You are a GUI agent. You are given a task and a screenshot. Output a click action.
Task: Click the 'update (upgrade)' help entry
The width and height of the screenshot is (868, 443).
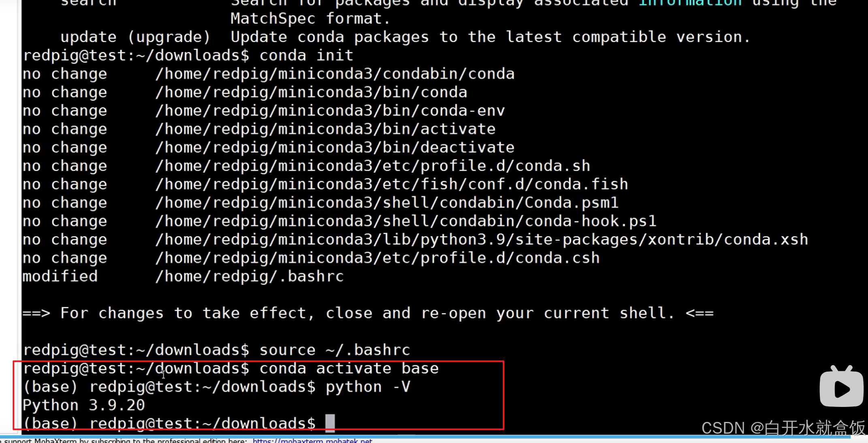[135, 37]
